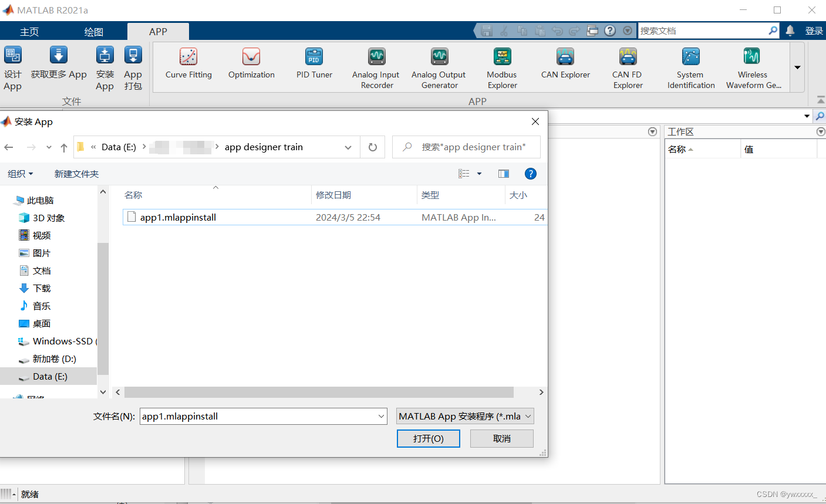Click the Open (打开) button
The width and height of the screenshot is (826, 504).
pos(428,439)
